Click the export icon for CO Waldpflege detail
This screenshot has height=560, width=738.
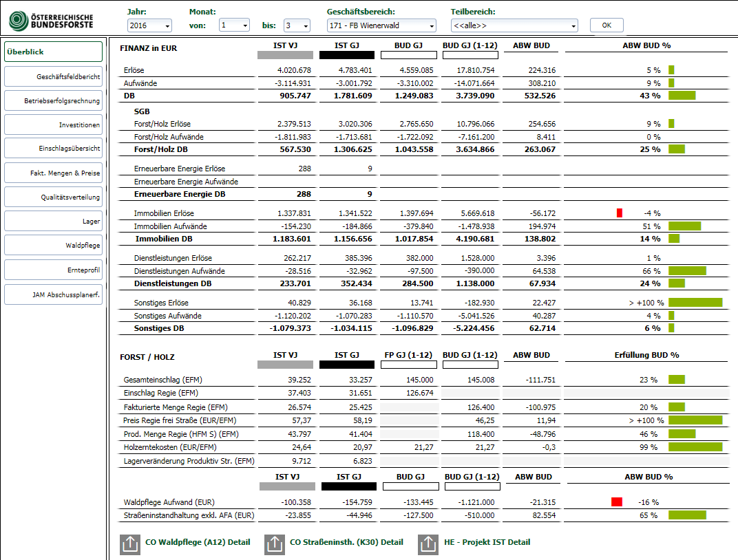pos(130,544)
